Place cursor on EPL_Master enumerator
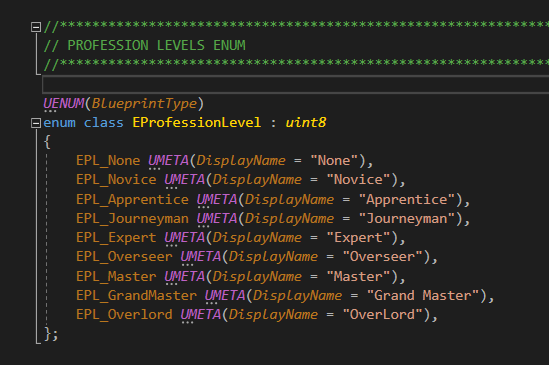 [116, 276]
